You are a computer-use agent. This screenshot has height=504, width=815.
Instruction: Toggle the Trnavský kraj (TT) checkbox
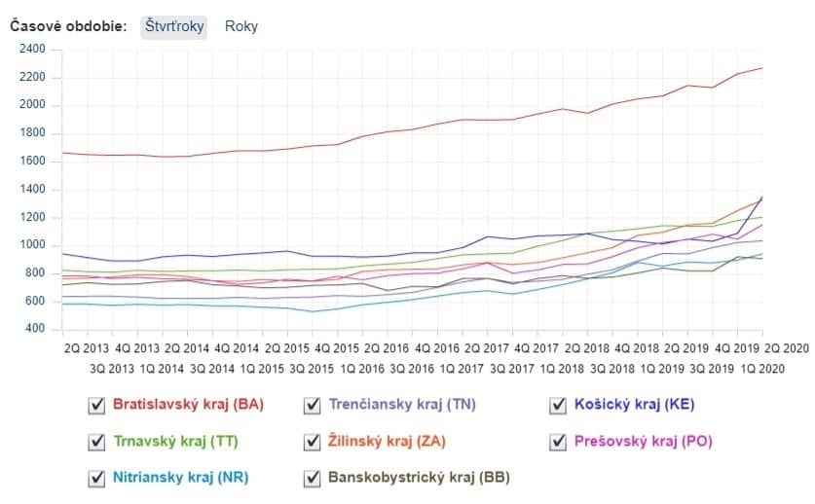pyautogui.click(x=96, y=442)
